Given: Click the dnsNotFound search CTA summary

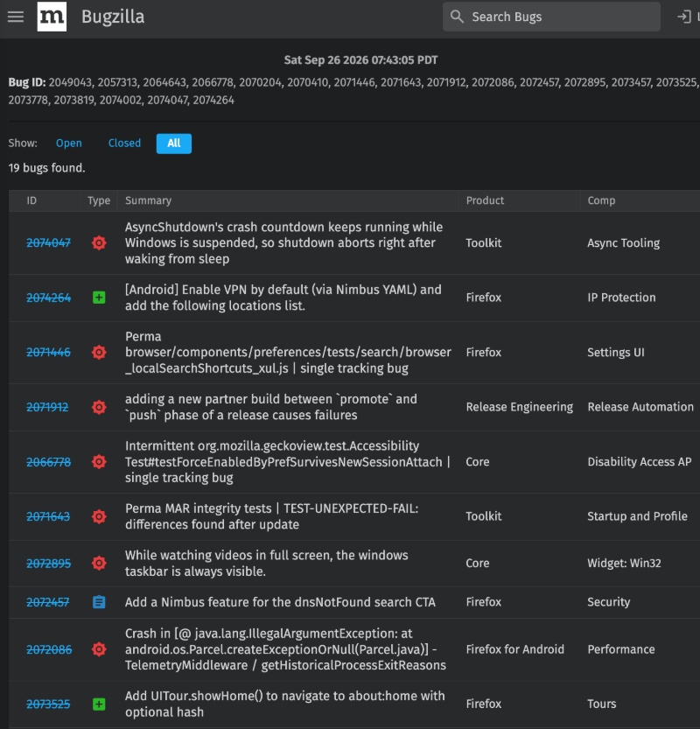Looking at the screenshot, I should point(280,602).
